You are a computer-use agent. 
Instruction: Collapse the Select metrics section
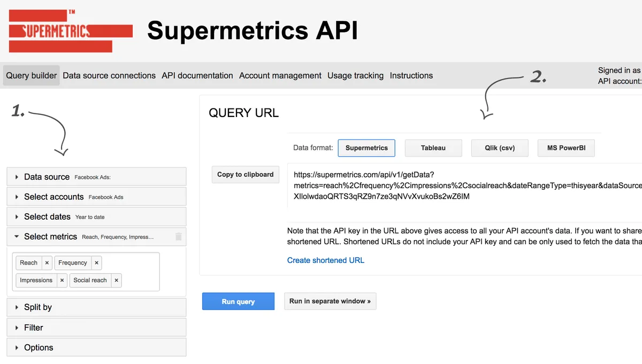pos(50,236)
